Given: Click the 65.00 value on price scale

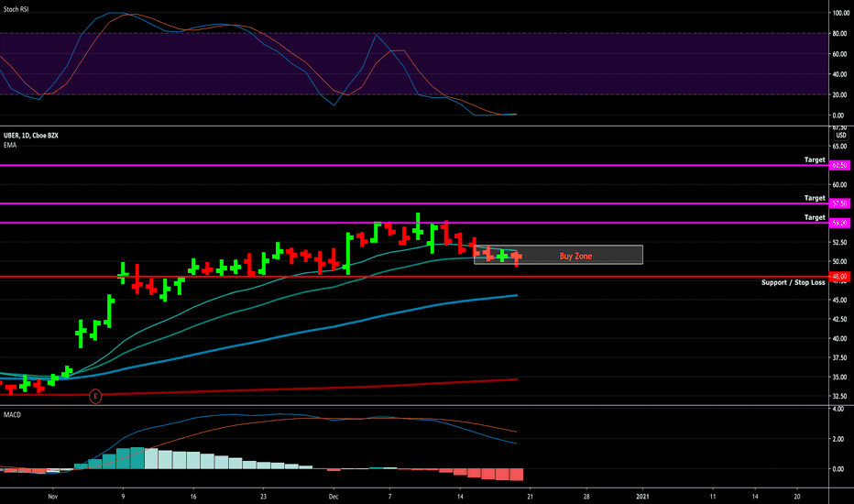Looking at the screenshot, I should point(839,146).
